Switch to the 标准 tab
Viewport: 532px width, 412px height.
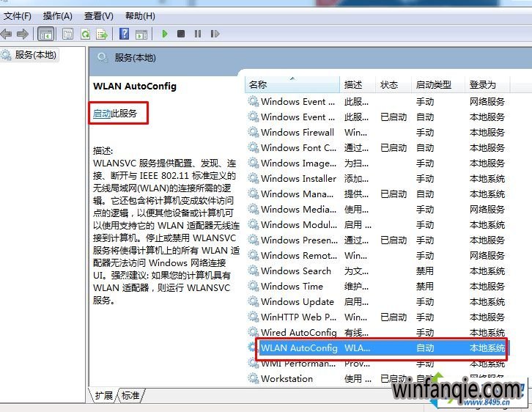click(130, 395)
